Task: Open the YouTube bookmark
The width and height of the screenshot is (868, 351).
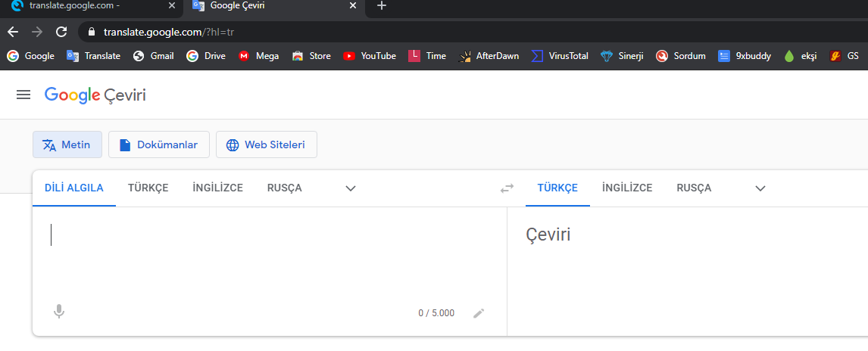Action: (x=369, y=56)
